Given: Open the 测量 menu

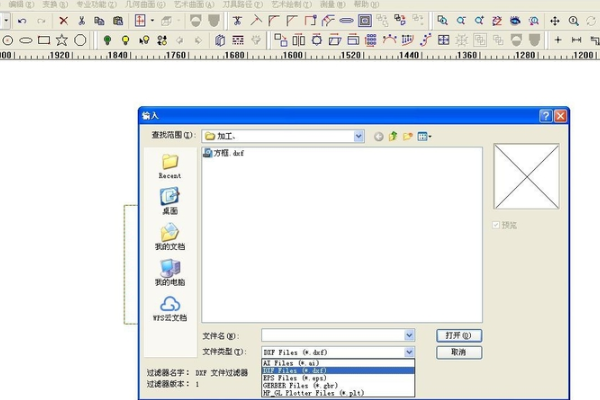Looking at the screenshot, I should 333,5.
